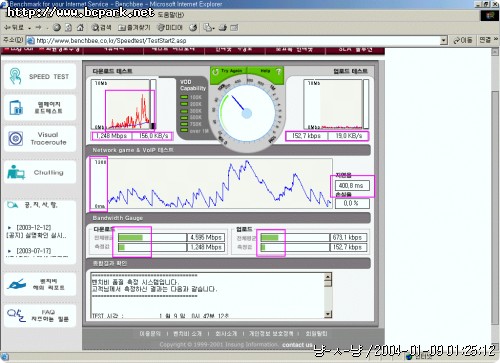Click the results text box scroll-down arrow

point(328,314)
